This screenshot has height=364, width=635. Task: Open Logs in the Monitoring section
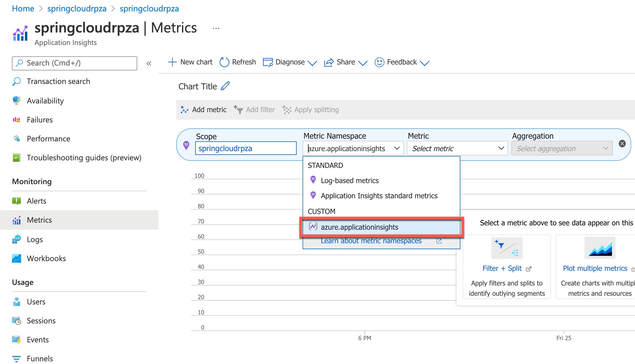coord(35,239)
